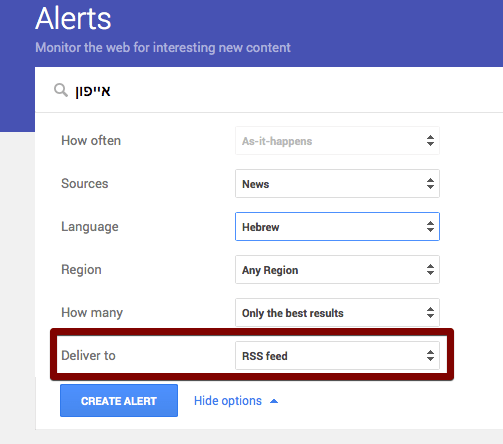Open the How many dropdown
Screen dimensions: 503x444
point(337,313)
